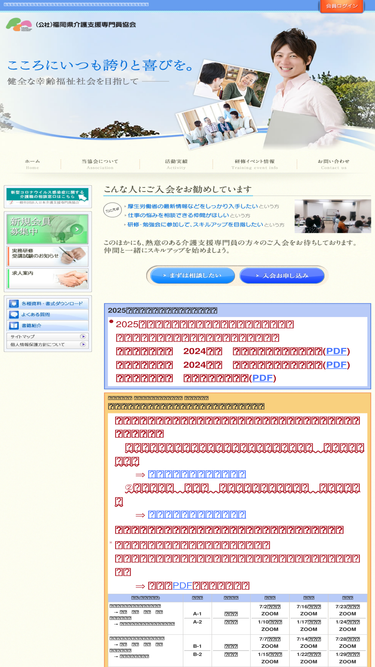This screenshot has width=375, height=667.
Task: Click the 書籍紹介 book icon
Action: [x=14, y=325]
